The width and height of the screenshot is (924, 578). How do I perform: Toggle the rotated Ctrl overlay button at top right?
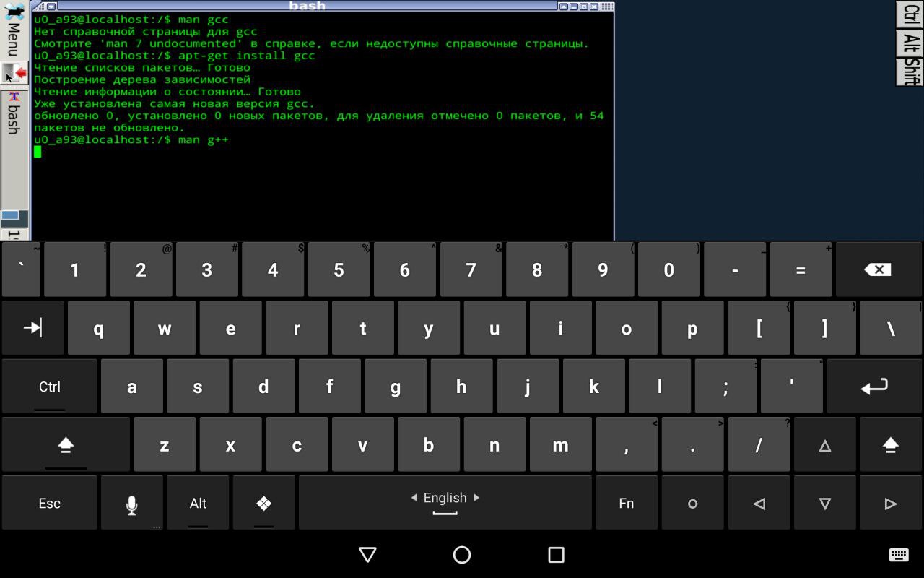(910, 14)
